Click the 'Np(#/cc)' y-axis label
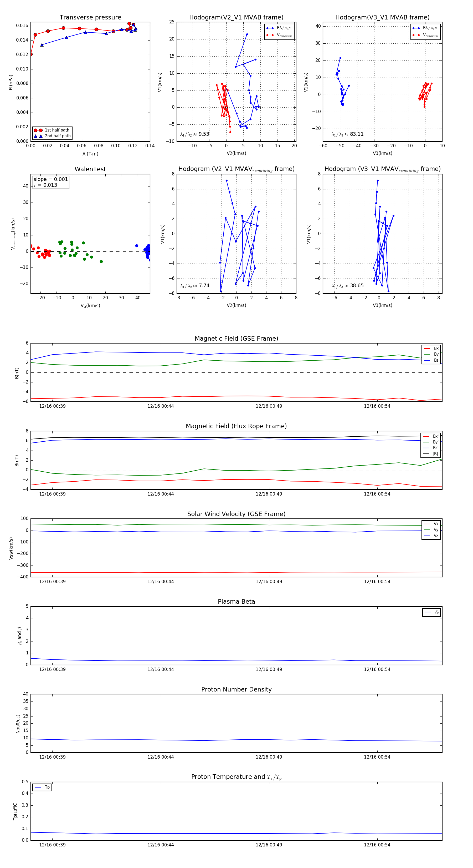This screenshot has height=868, width=473. click(18, 724)
